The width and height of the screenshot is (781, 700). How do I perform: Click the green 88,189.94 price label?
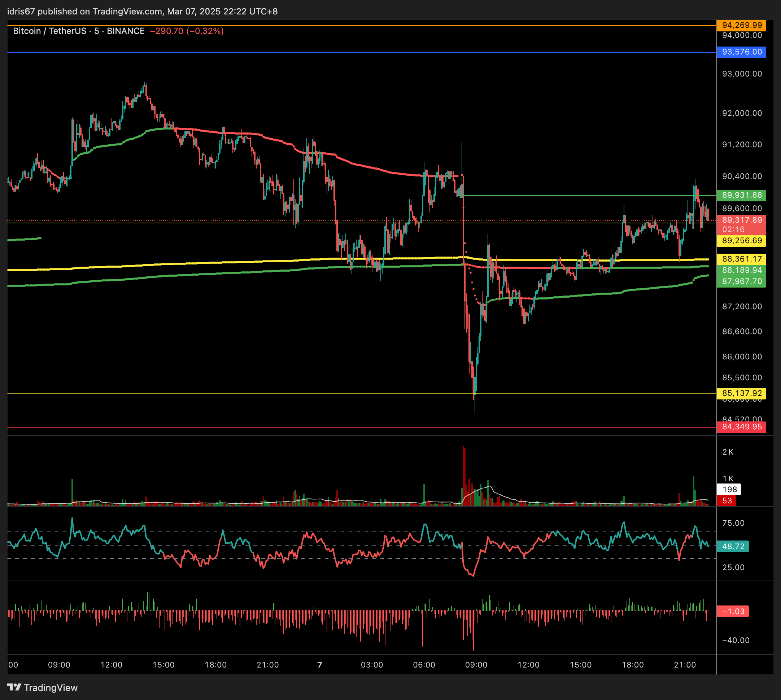[x=741, y=270]
